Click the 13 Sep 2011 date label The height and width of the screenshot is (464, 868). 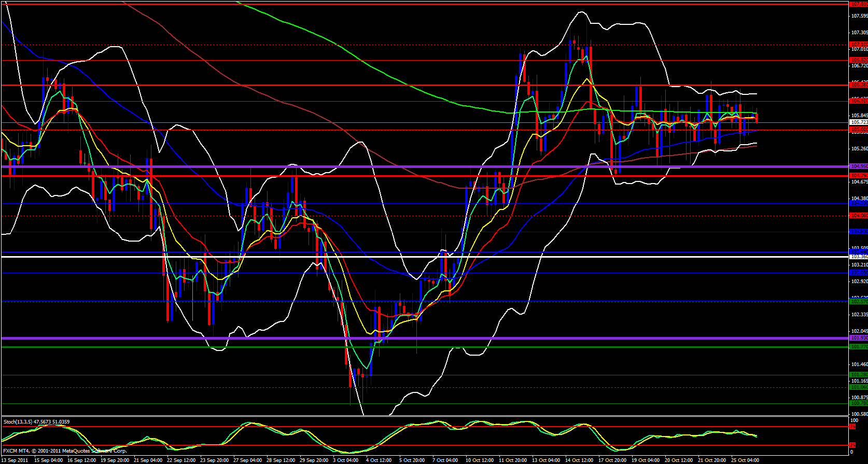16,460
